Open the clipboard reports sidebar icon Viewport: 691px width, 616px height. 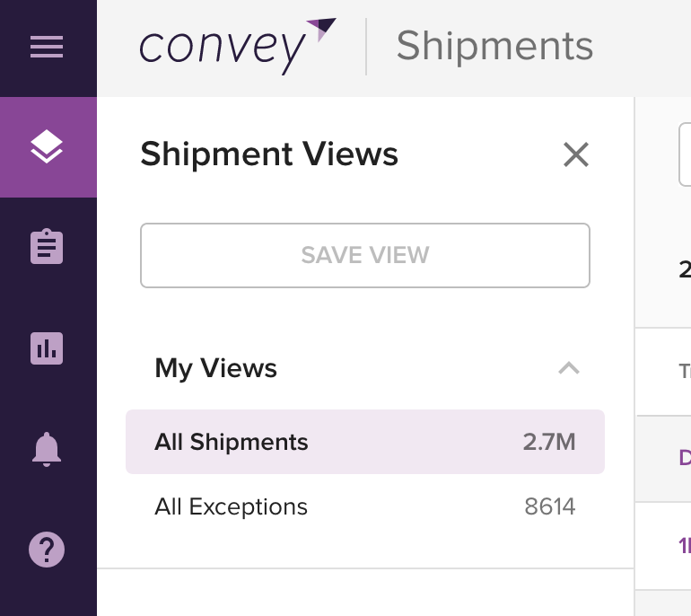[47, 246]
